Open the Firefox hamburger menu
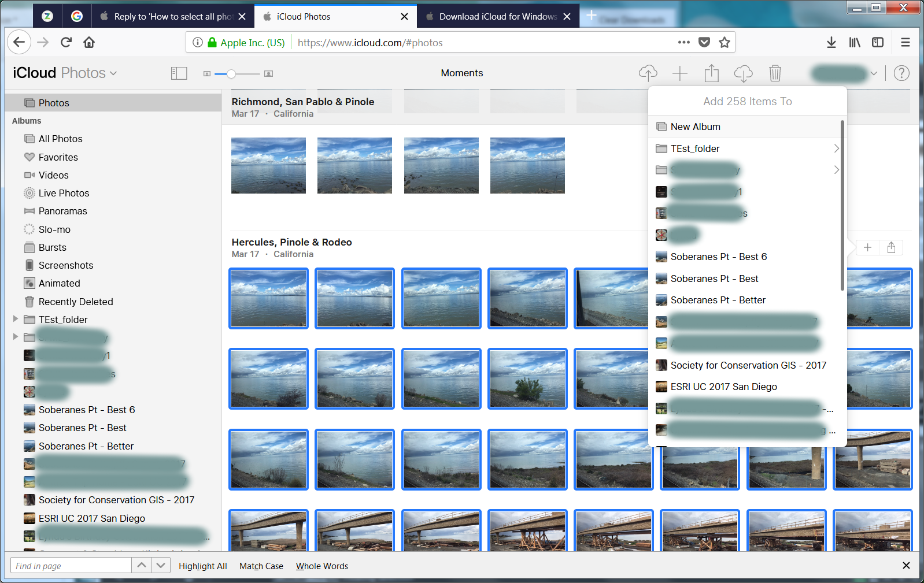This screenshot has width=924, height=583. 905,42
